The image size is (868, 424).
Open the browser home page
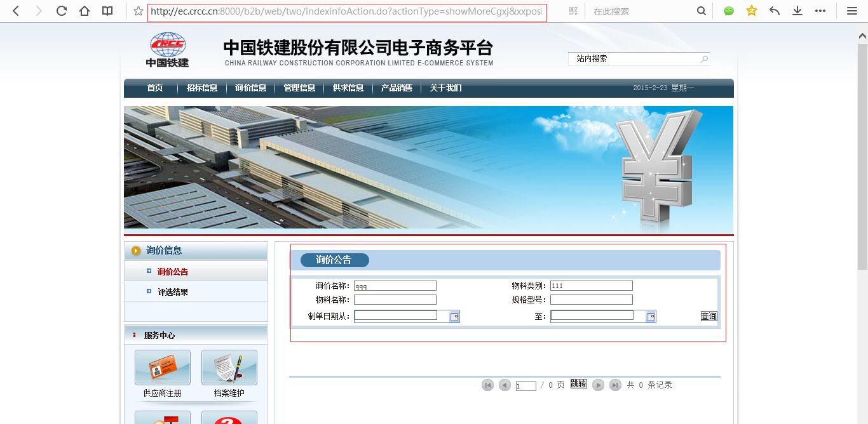[x=85, y=11]
